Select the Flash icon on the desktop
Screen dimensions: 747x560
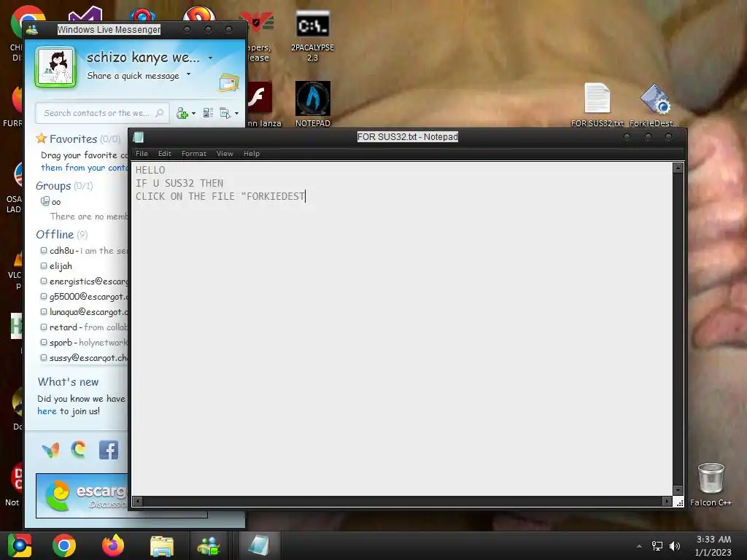[x=260, y=98]
